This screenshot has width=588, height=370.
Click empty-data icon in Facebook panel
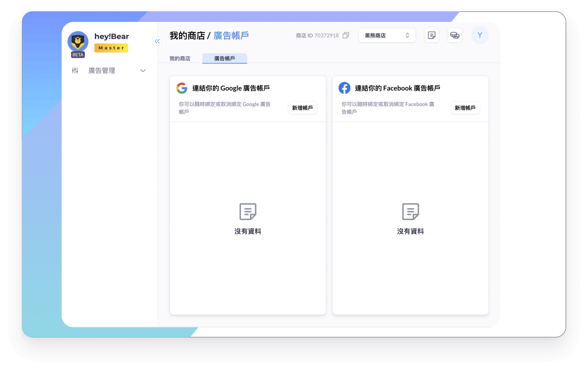(410, 211)
